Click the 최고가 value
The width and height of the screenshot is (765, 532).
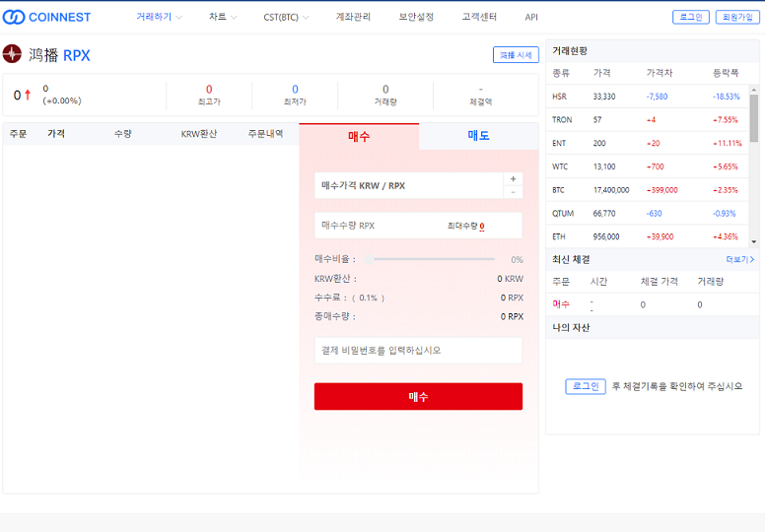[x=209, y=90]
